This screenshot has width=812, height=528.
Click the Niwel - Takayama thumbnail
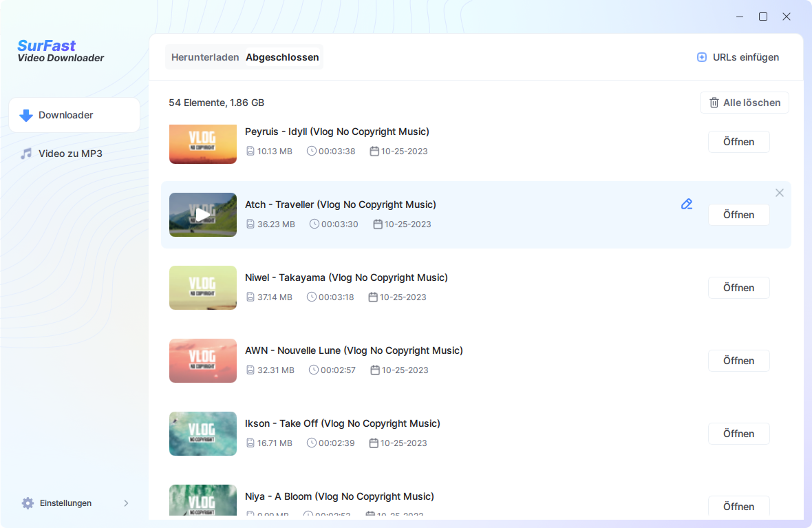point(203,288)
